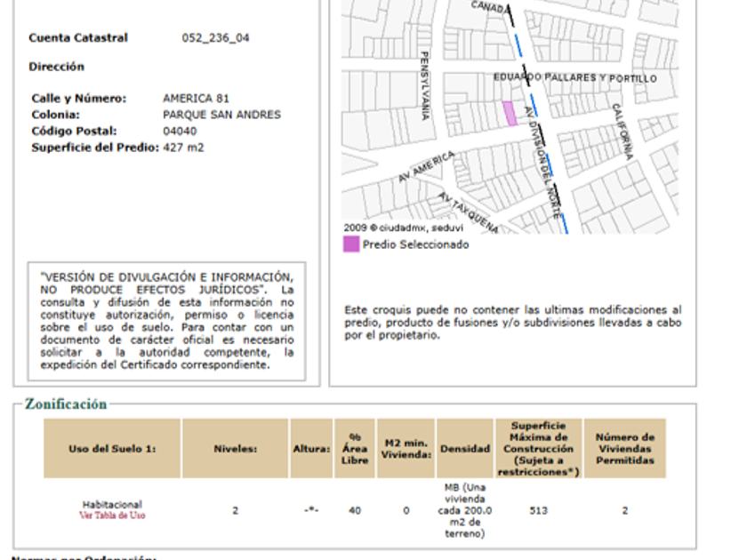Select the 427 m2 lot surface value
The height and width of the screenshot is (560, 747).
point(183,148)
